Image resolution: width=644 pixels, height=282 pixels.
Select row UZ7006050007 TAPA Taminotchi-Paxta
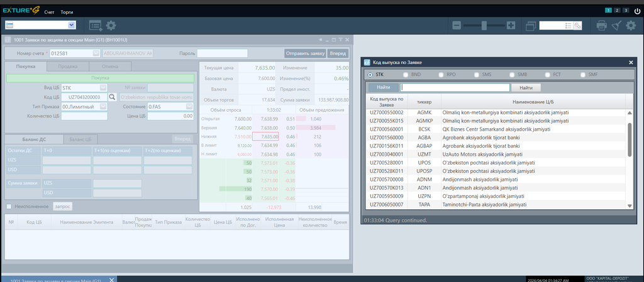click(x=496, y=204)
